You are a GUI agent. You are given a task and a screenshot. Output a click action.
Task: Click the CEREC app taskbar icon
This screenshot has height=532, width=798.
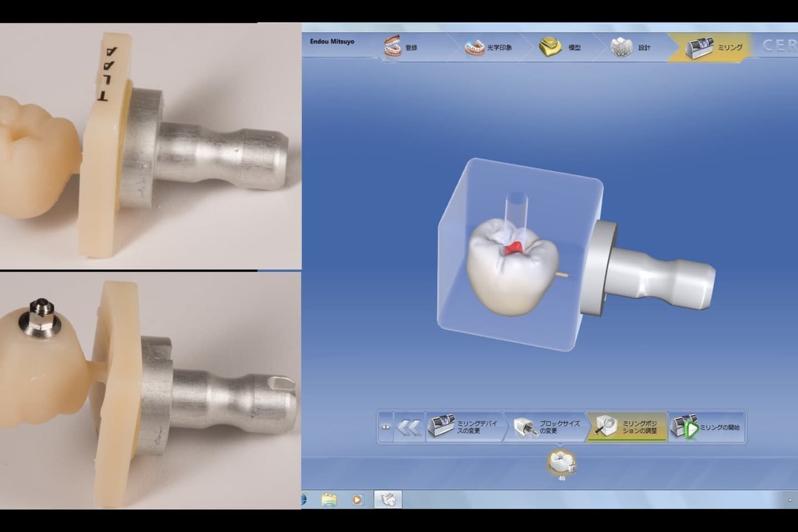tap(388, 499)
